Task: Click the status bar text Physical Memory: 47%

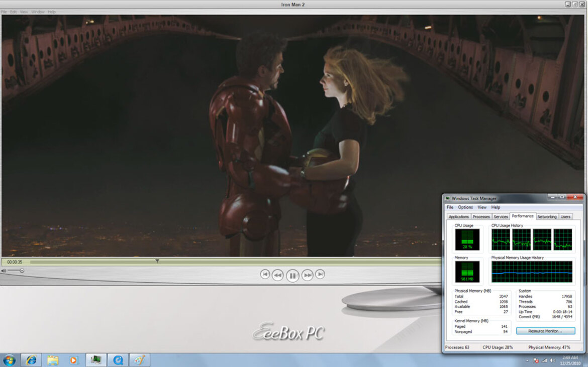Action: [549, 347]
